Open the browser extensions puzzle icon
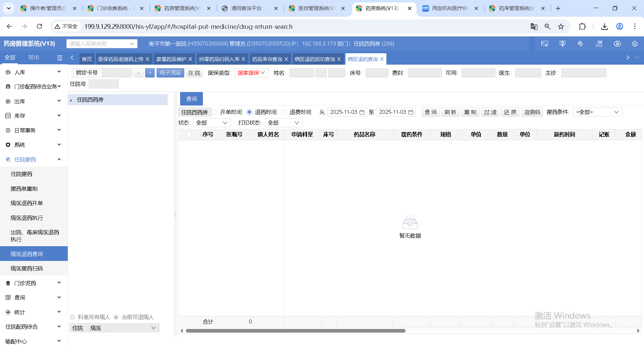 (x=582, y=26)
